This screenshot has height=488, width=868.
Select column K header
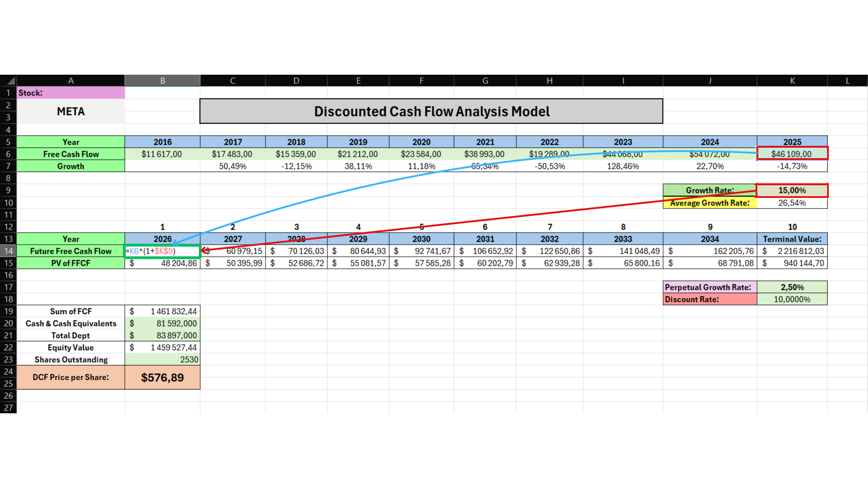pos(792,80)
